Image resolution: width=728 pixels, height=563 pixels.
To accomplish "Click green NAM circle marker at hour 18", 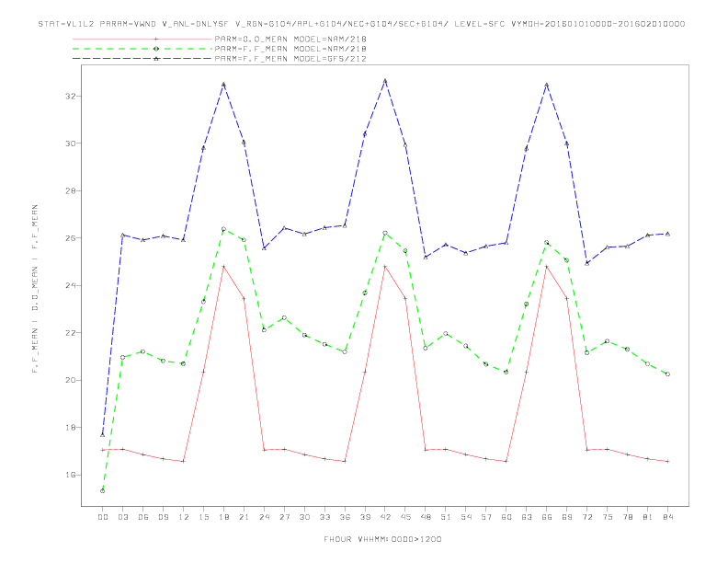I will [223, 229].
